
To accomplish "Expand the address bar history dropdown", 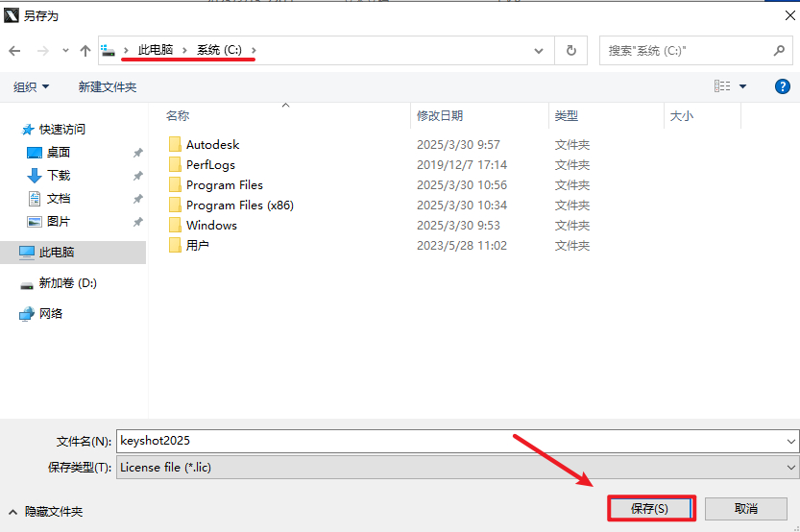I will click(538, 51).
